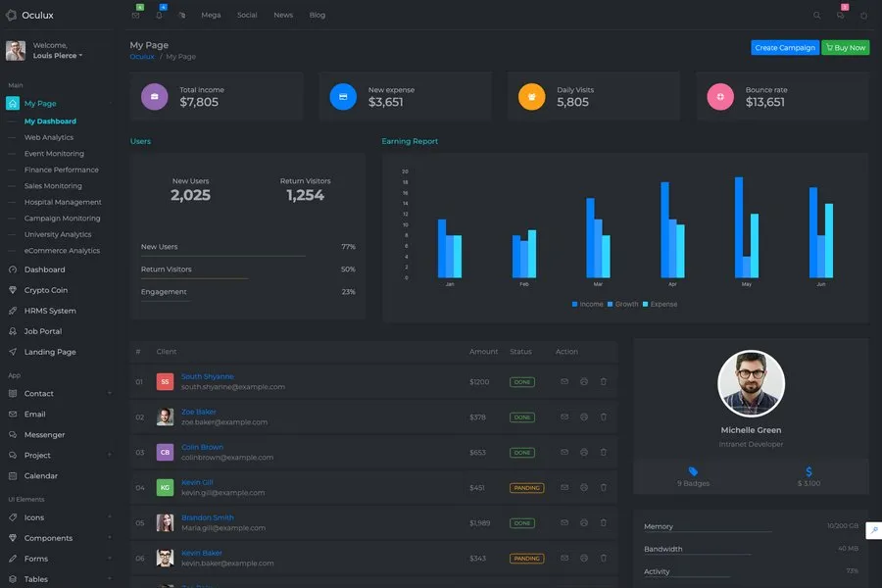Open the mail icon in top navbar
Image resolution: width=882 pixels, height=588 pixels.
pos(135,16)
